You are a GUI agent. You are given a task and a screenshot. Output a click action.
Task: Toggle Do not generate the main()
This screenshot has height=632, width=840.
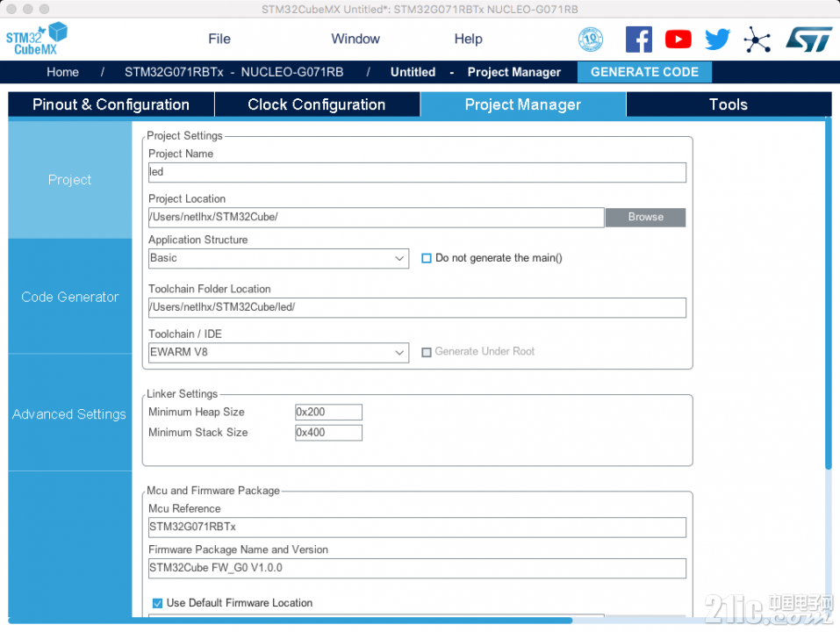[427, 259]
